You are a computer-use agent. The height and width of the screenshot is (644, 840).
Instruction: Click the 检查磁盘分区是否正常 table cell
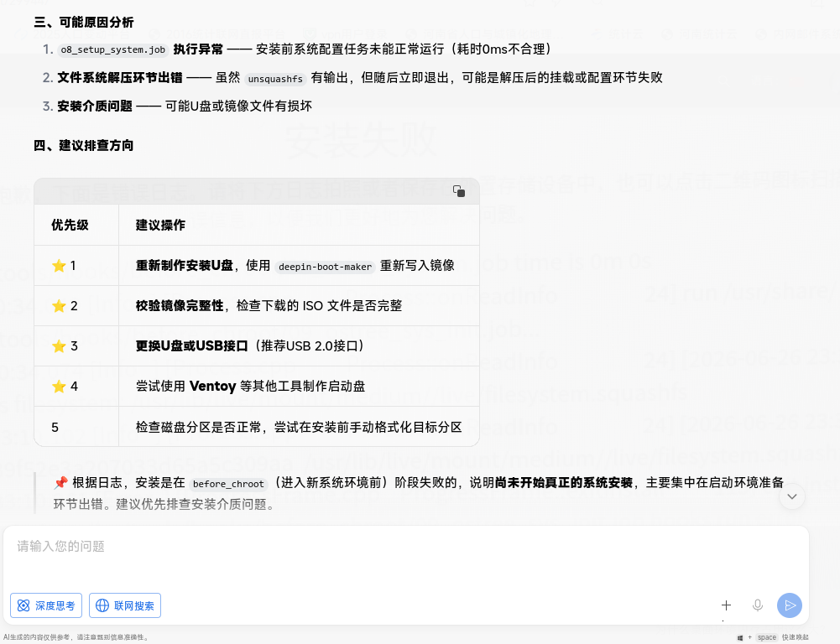tap(299, 427)
